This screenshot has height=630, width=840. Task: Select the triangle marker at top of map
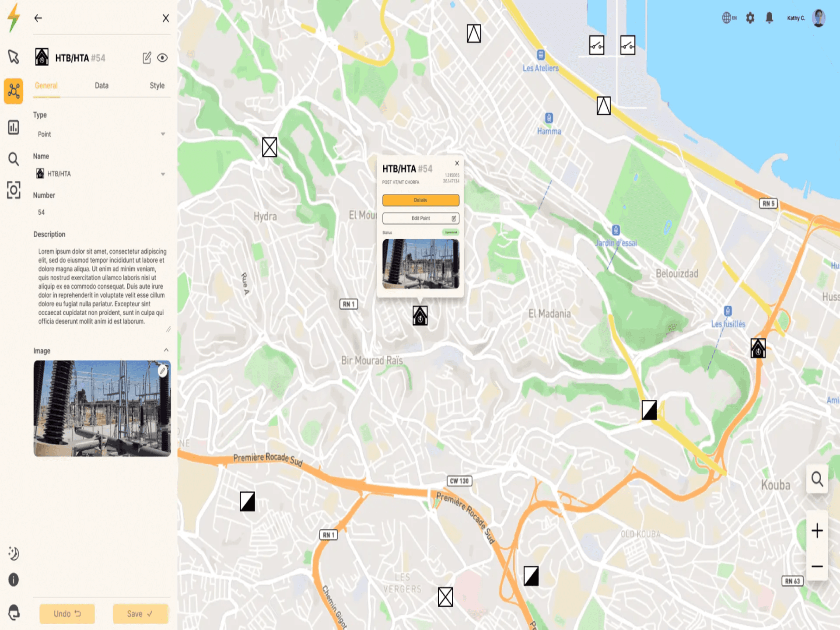[474, 33]
